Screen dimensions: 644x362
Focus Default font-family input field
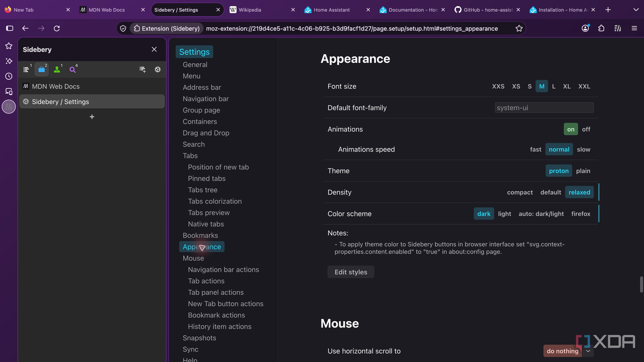point(544,108)
